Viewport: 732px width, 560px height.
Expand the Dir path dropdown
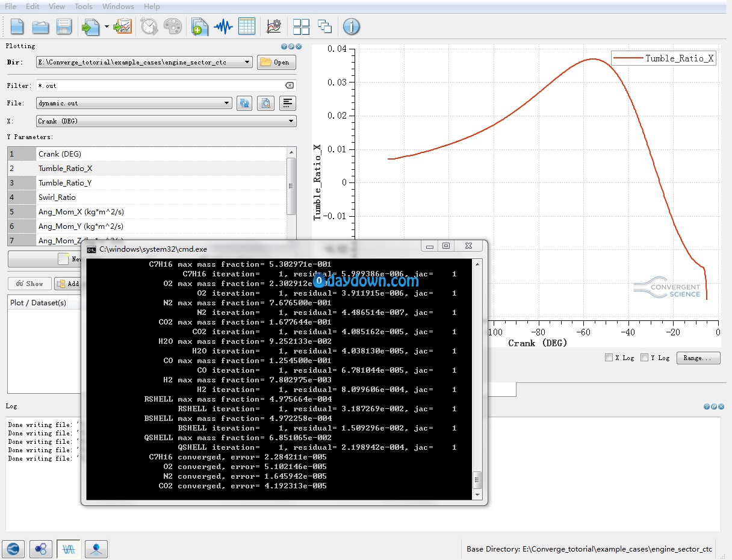248,62
